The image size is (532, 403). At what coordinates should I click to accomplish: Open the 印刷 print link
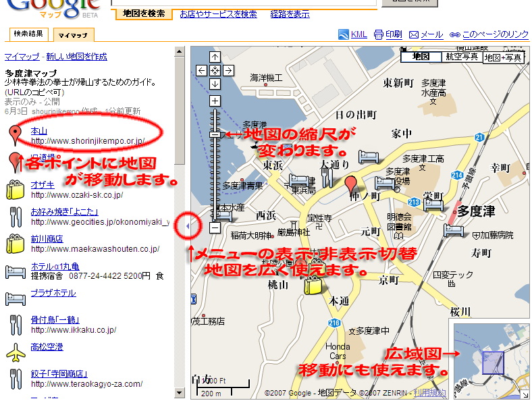(388, 34)
